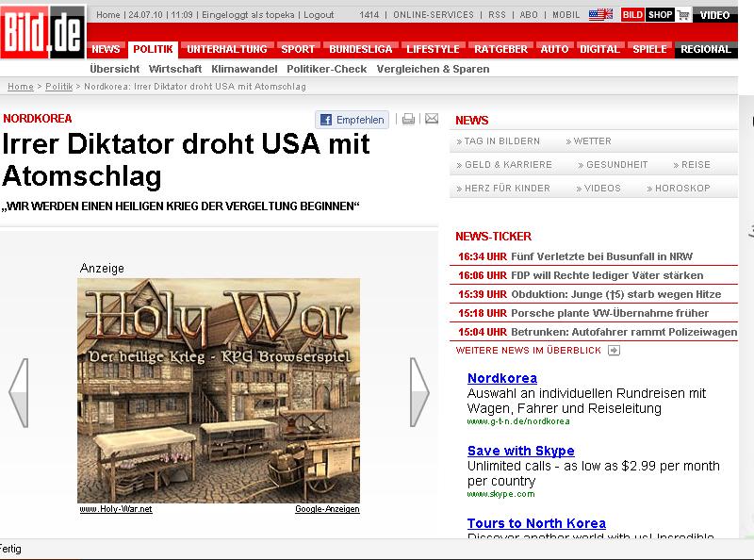
Task: Click 'Eingeloggt als topeka' text
Action: click(x=248, y=15)
